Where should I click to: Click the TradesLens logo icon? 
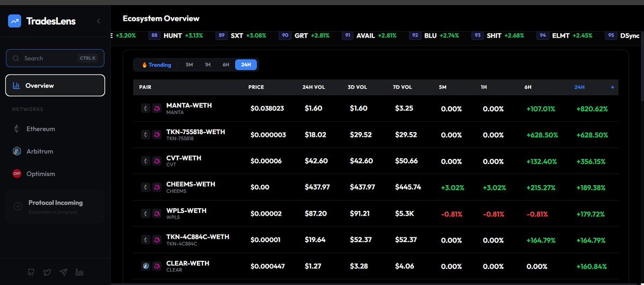[x=14, y=21]
